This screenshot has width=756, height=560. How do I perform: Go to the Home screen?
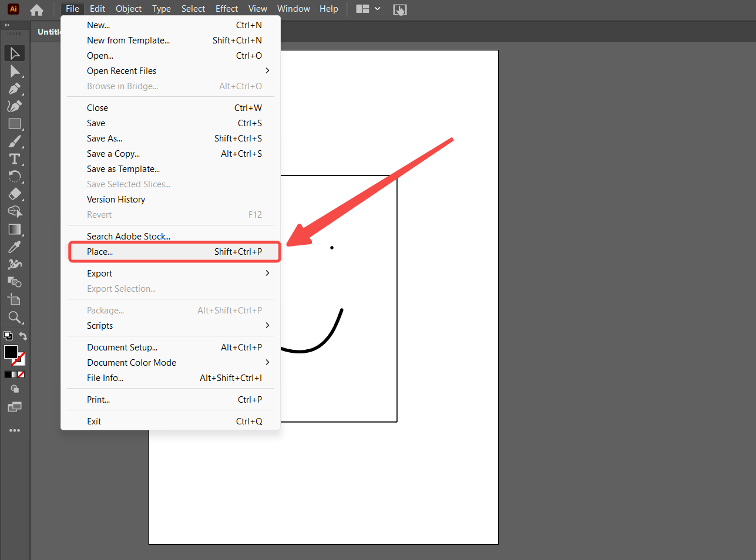pos(36,9)
